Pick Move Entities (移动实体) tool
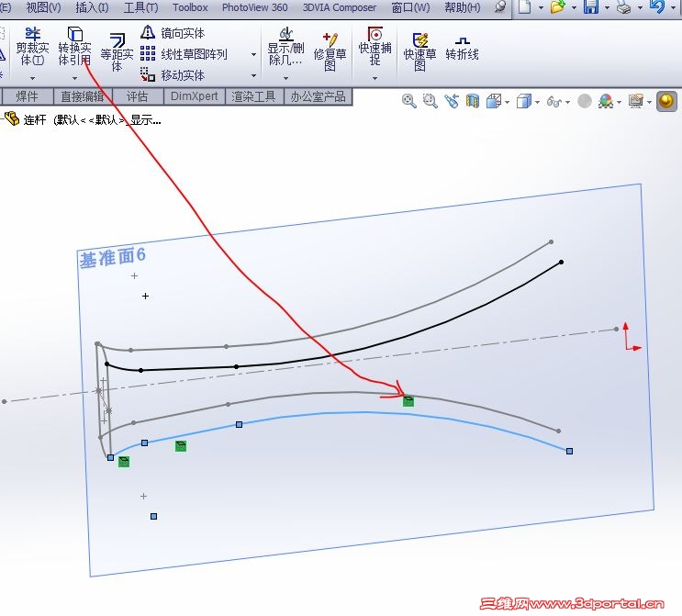The width and height of the screenshot is (682, 616). (173, 75)
